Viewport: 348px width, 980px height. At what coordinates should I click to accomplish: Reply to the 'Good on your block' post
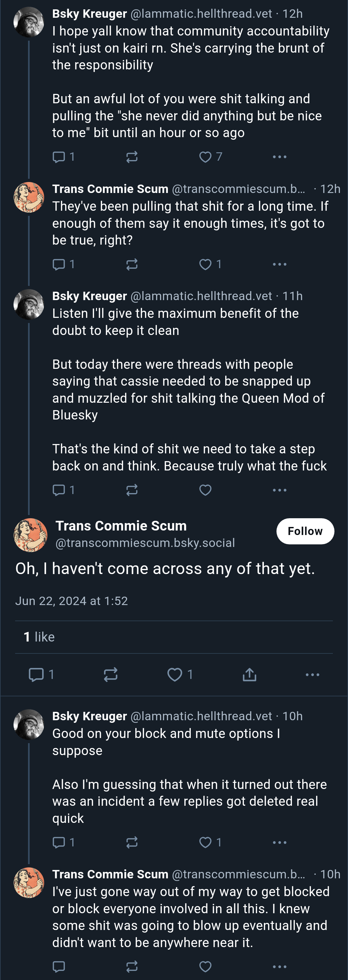(x=59, y=842)
